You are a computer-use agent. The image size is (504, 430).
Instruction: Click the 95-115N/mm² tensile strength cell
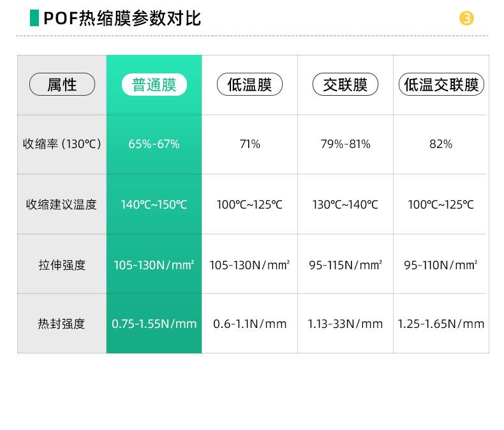[345, 265]
